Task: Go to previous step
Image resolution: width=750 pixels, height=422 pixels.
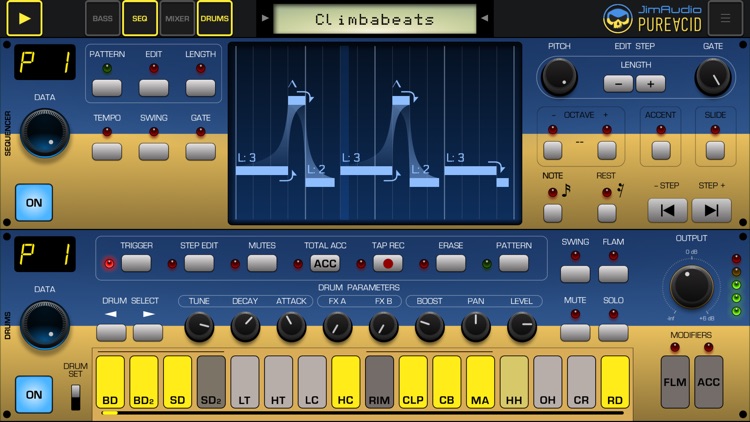Action: (667, 211)
